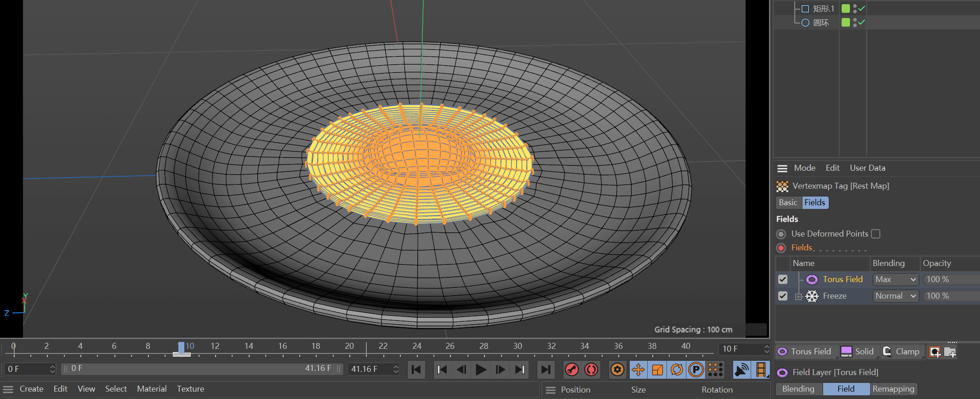Image resolution: width=980 pixels, height=399 pixels.
Task: Open the User Data menu
Action: point(867,168)
